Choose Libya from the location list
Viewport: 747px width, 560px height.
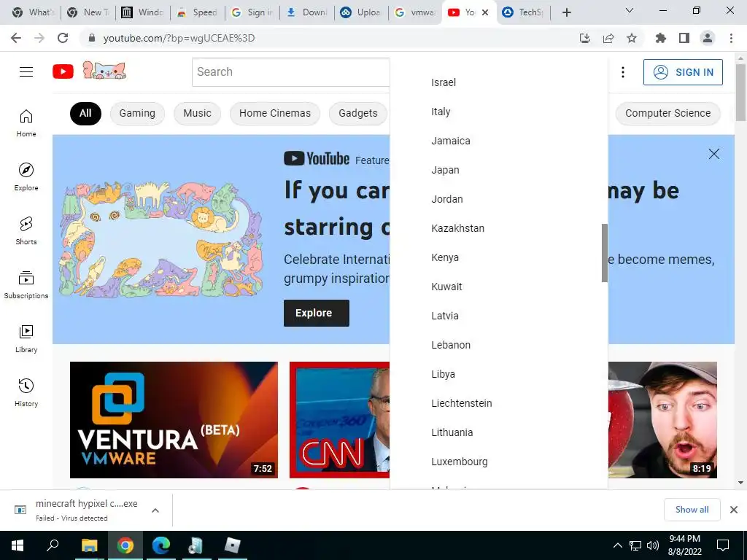(x=499, y=374)
